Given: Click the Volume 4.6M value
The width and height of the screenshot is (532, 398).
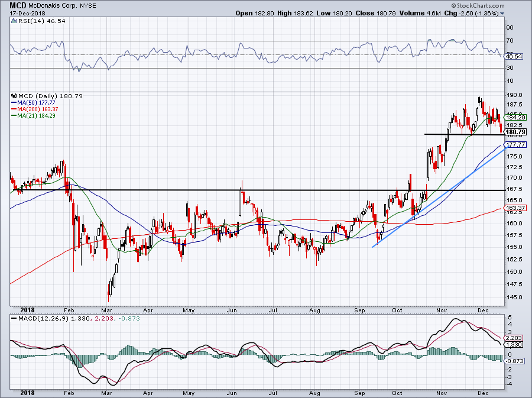Looking at the screenshot, I should coord(420,13).
